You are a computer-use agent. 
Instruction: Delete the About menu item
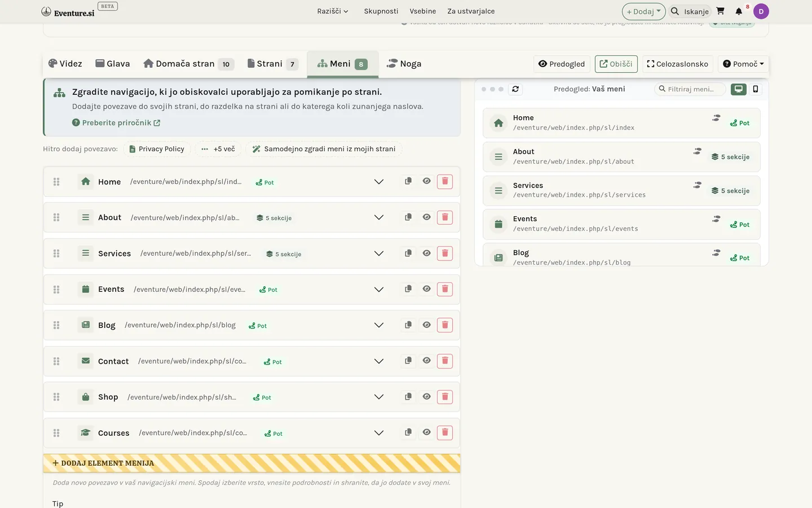click(445, 217)
